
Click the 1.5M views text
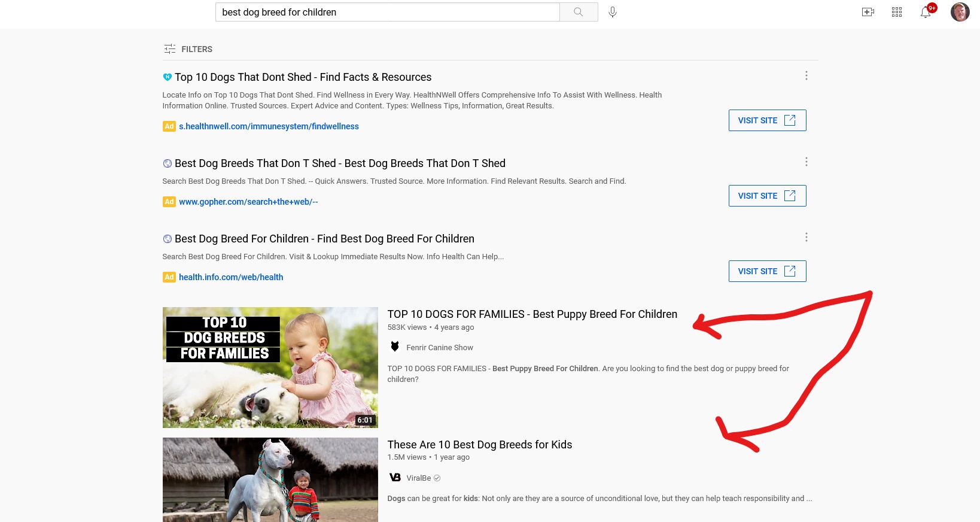pyautogui.click(x=407, y=457)
